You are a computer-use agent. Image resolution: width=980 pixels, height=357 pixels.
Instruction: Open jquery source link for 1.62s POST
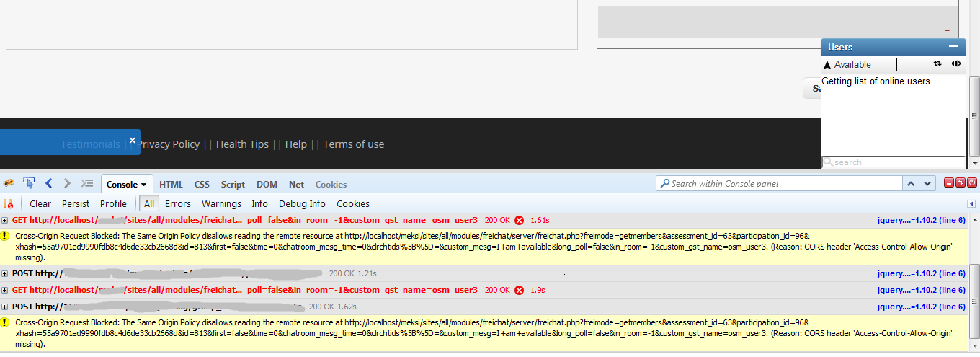point(921,307)
